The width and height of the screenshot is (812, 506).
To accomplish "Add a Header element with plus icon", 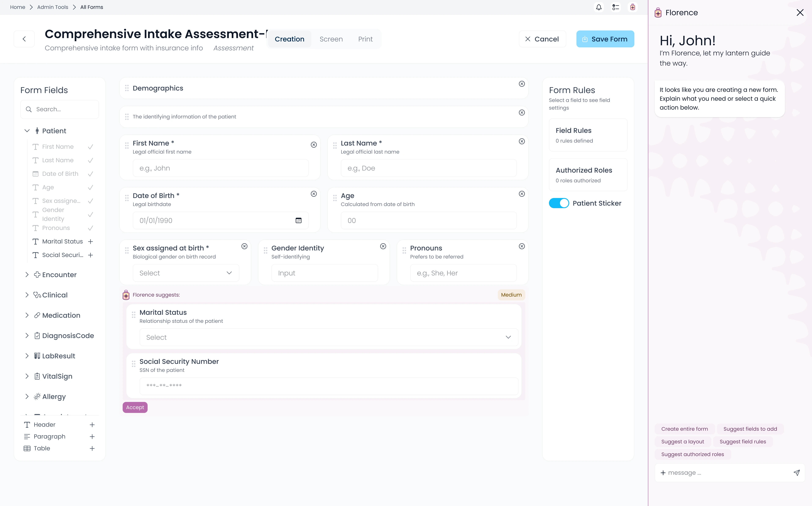I will pyautogui.click(x=92, y=425).
